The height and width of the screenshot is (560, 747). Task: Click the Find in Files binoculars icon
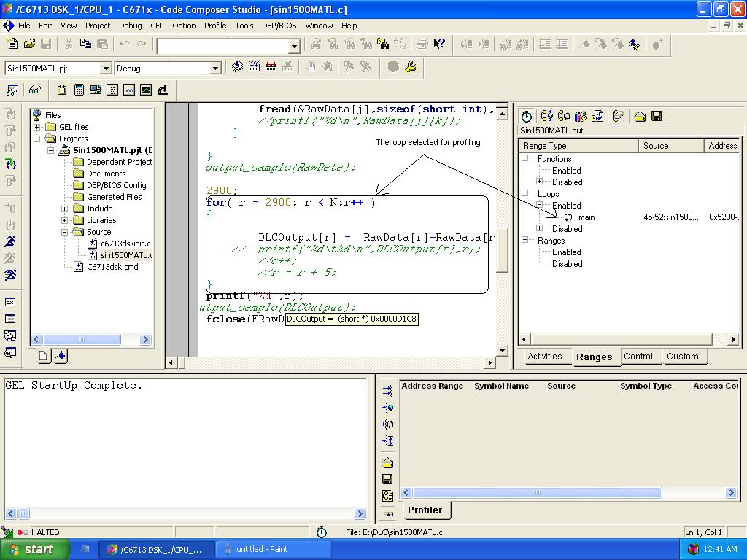pyautogui.click(x=383, y=44)
